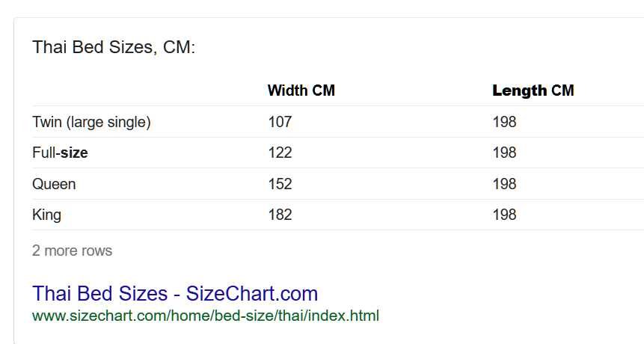644x344 pixels.
Task: Select the Twin width value 107
Action: [280, 122]
